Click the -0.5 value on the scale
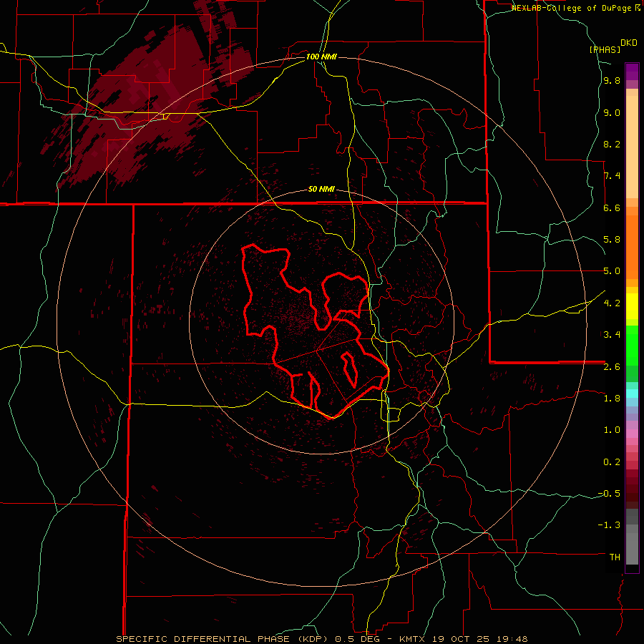 (x=609, y=494)
